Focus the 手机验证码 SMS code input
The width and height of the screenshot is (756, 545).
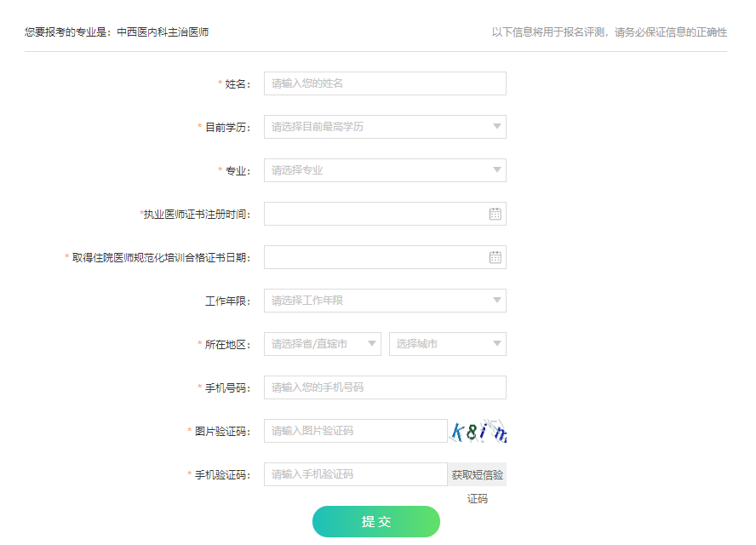point(355,474)
